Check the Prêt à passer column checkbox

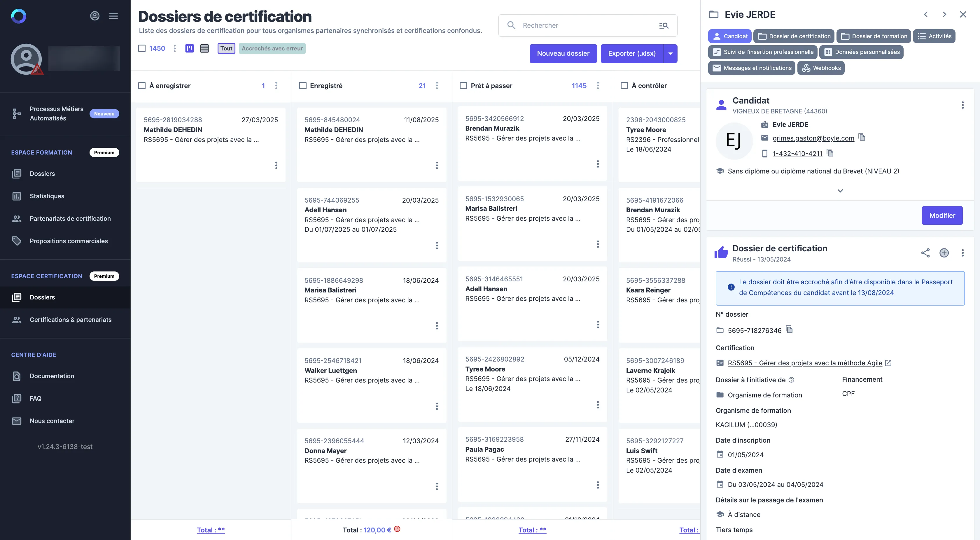[463, 85]
